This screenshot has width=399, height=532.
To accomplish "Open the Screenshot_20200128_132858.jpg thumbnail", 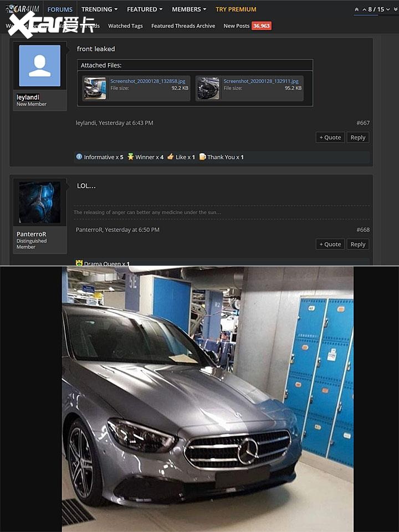I will [x=95, y=88].
